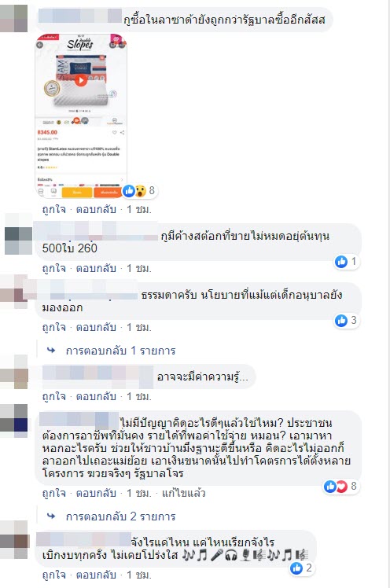Open first commenter's profile avatar
Image resolution: width=390 pixels, height=588 pixels.
coord(14,18)
